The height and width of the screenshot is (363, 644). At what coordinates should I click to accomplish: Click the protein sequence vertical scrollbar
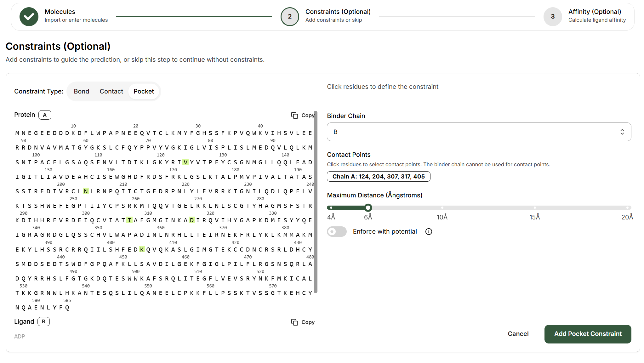coord(316,201)
